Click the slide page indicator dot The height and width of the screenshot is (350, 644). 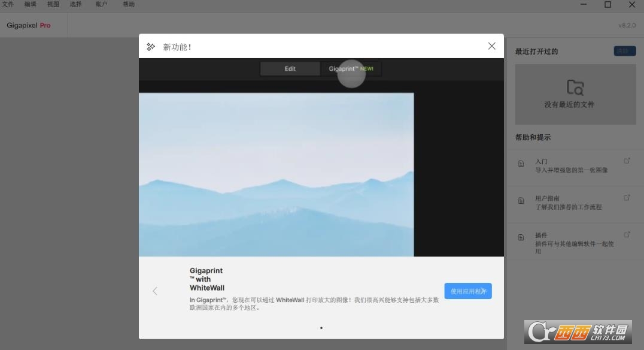coord(321,328)
